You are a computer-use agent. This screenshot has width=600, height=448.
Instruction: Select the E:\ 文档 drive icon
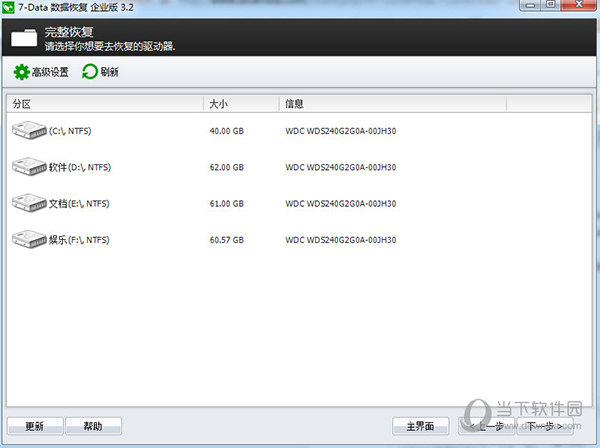tap(29, 203)
